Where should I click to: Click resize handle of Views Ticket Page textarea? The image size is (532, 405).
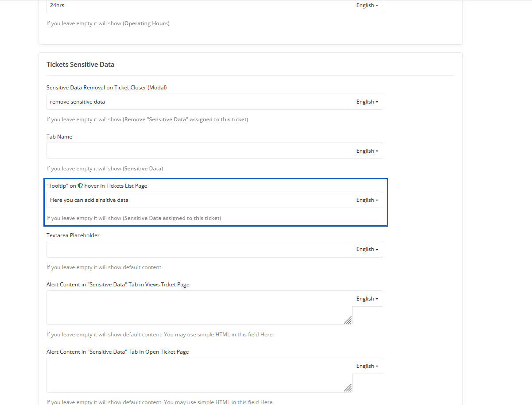[348, 320]
